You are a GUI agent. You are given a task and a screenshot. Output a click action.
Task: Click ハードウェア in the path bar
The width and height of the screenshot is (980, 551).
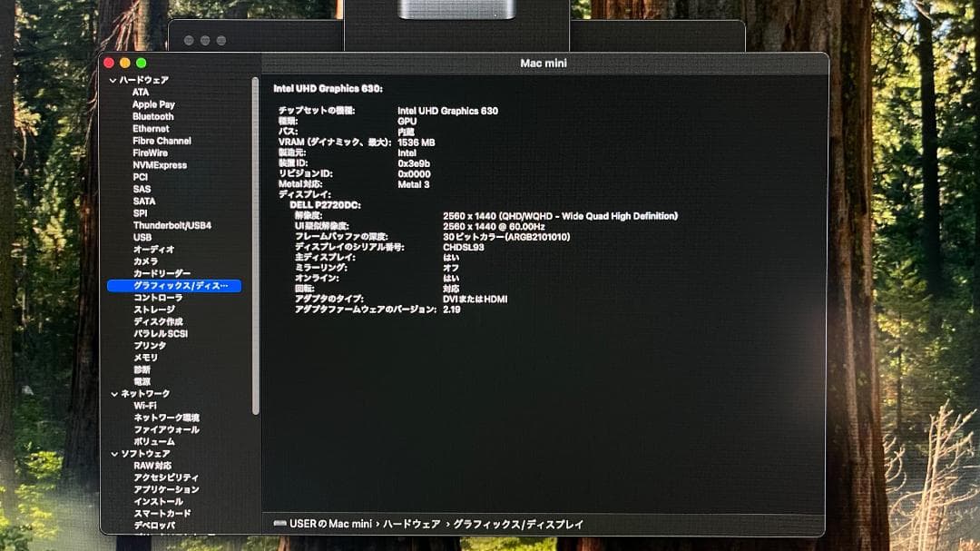coord(412,524)
